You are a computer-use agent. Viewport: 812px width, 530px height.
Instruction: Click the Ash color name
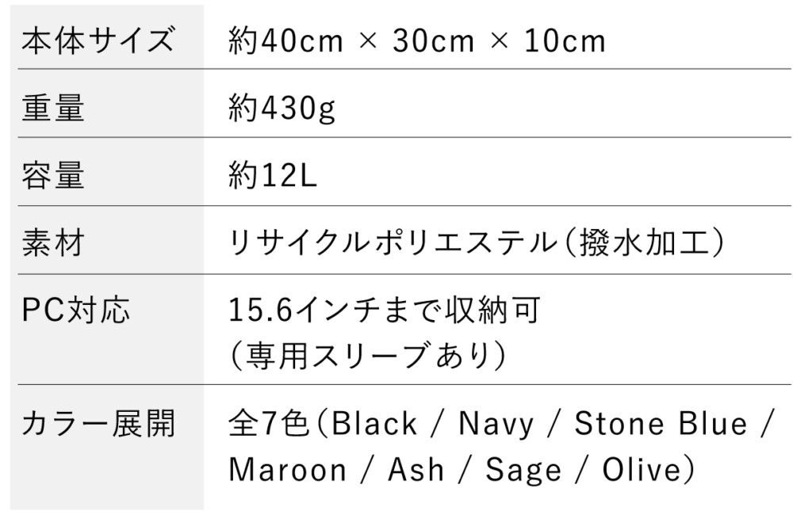[416, 471]
